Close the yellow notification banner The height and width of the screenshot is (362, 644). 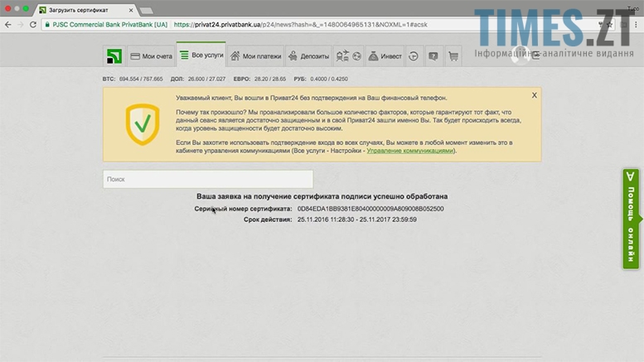[x=534, y=95]
